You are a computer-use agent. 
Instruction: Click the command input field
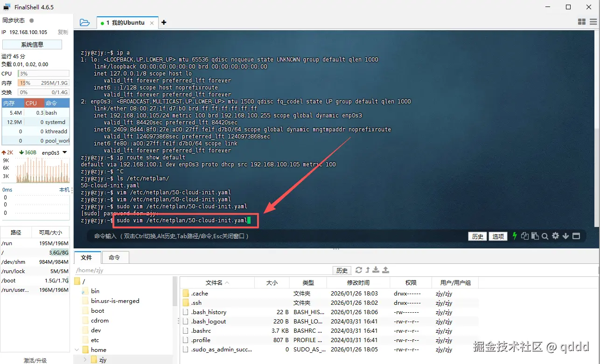click(x=278, y=236)
